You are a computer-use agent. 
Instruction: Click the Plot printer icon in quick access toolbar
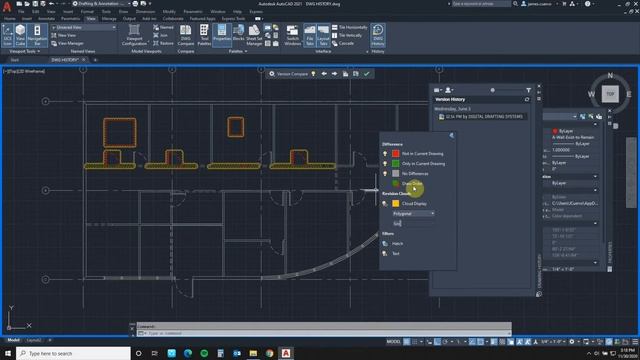pos(135,4)
